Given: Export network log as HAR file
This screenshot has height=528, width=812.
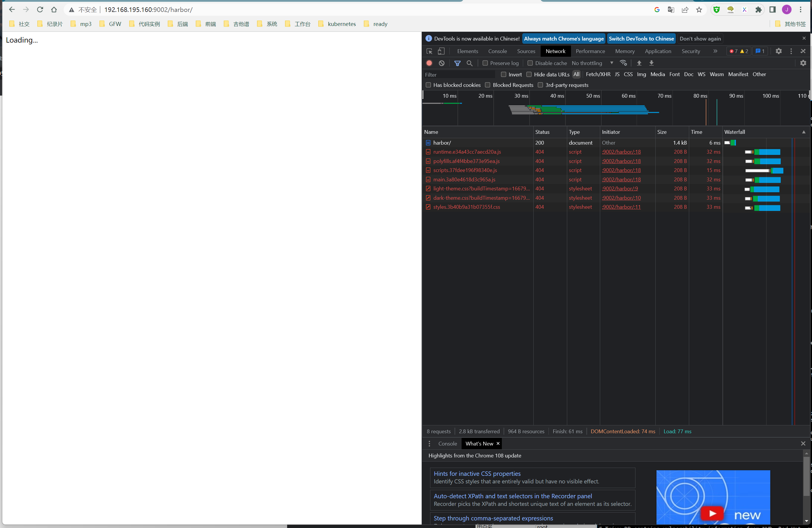Looking at the screenshot, I should click(x=651, y=63).
